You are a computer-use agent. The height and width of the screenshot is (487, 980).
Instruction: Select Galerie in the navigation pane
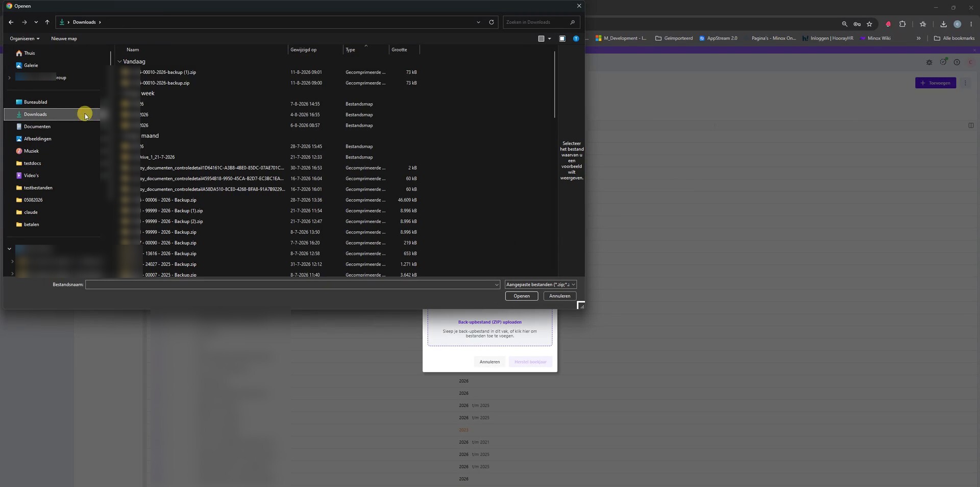[31, 65]
